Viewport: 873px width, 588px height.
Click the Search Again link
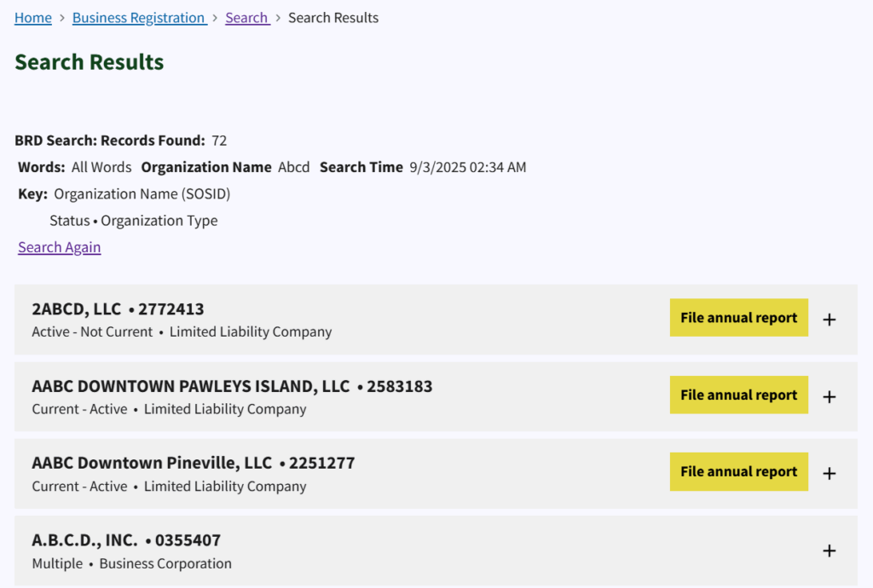coord(60,247)
